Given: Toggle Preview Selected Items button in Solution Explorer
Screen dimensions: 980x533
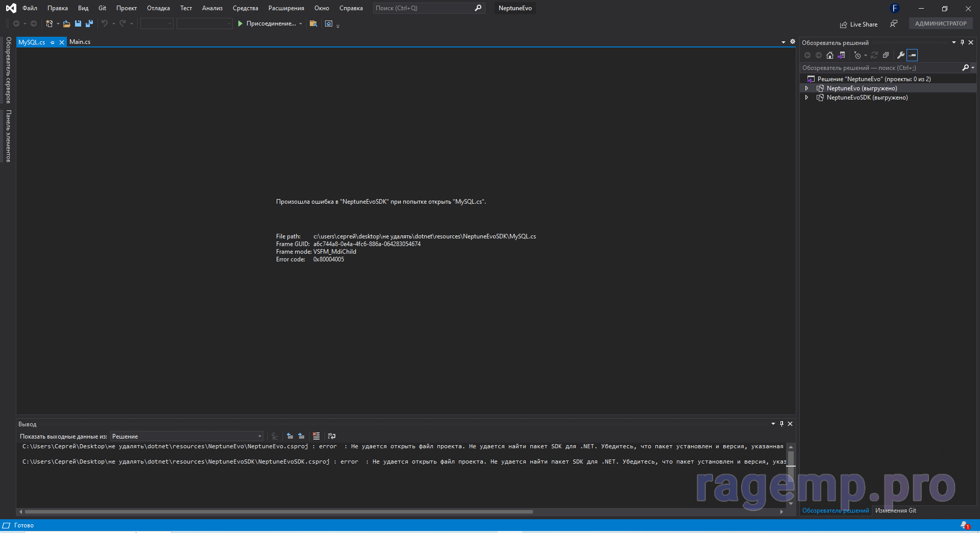Looking at the screenshot, I should coord(912,55).
